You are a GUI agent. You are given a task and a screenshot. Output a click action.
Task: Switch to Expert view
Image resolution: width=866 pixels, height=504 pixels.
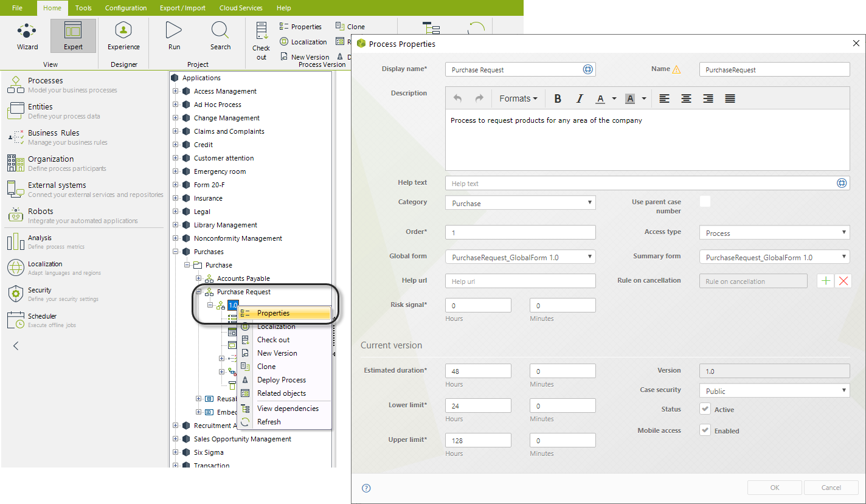73,36
